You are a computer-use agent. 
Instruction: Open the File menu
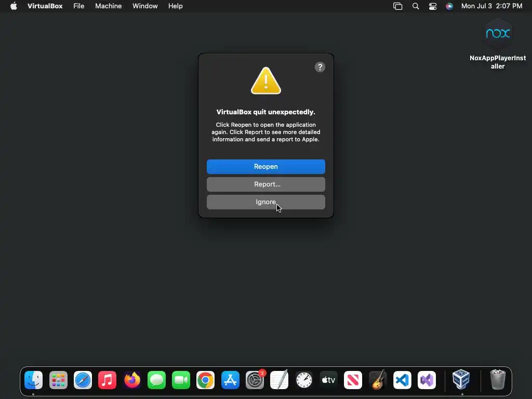pyautogui.click(x=79, y=6)
